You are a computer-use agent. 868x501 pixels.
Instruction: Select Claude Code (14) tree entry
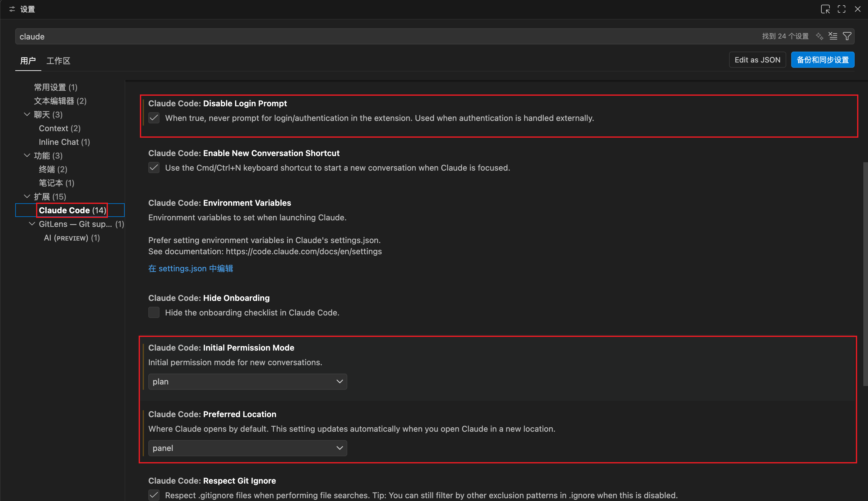coord(72,210)
